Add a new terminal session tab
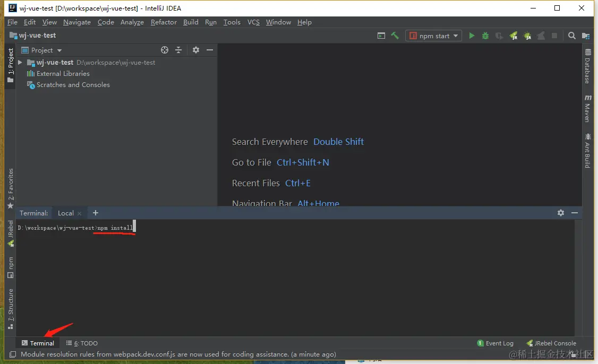The height and width of the screenshot is (364, 598). [96, 213]
